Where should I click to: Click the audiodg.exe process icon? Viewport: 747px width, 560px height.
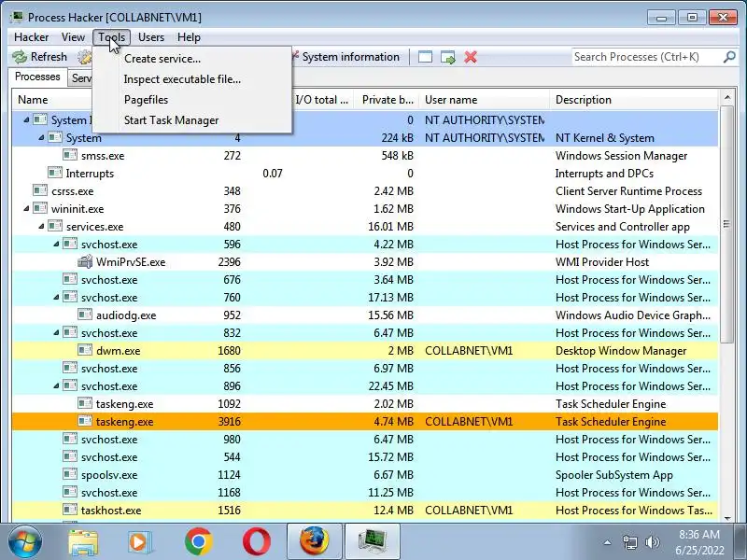85,315
